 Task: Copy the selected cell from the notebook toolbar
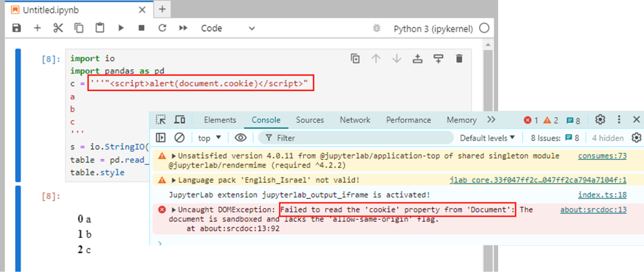[x=79, y=28]
